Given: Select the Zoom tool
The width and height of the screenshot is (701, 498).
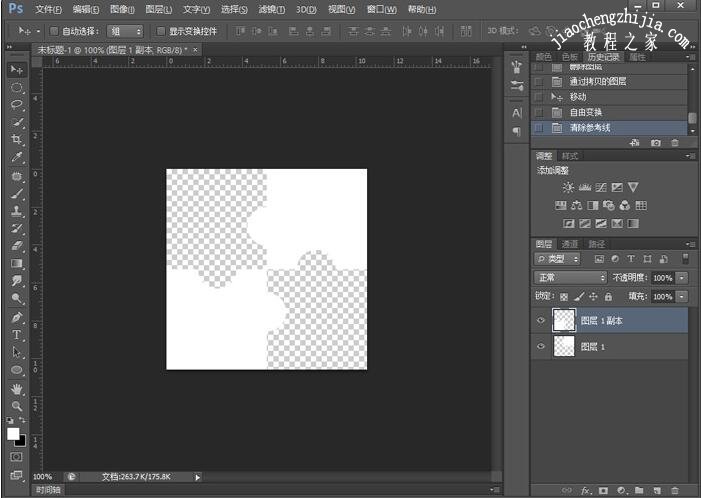Looking at the screenshot, I should pos(17,406).
